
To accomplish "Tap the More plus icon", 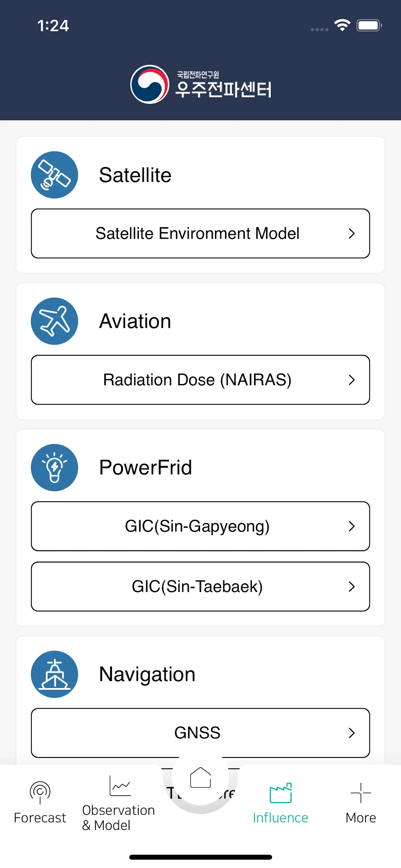I will coord(361,792).
